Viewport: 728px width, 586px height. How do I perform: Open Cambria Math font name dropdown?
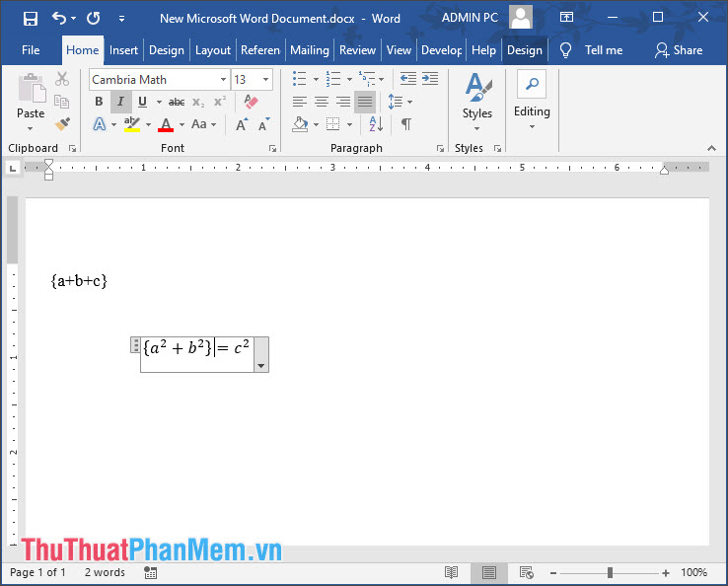tap(223, 79)
